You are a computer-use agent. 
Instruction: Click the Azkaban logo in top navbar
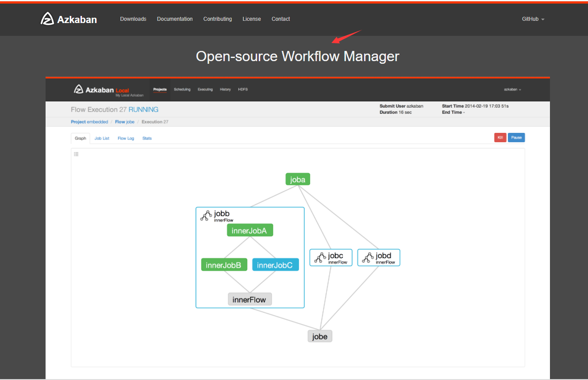(x=69, y=19)
